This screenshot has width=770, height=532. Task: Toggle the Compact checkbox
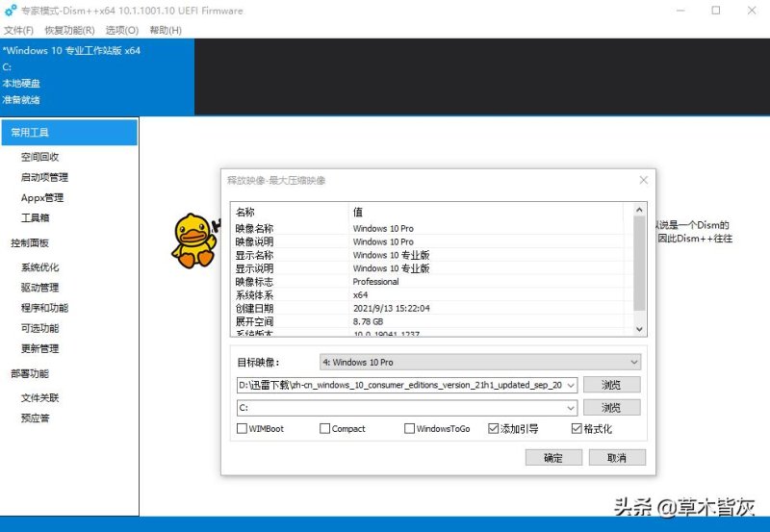point(325,429)
